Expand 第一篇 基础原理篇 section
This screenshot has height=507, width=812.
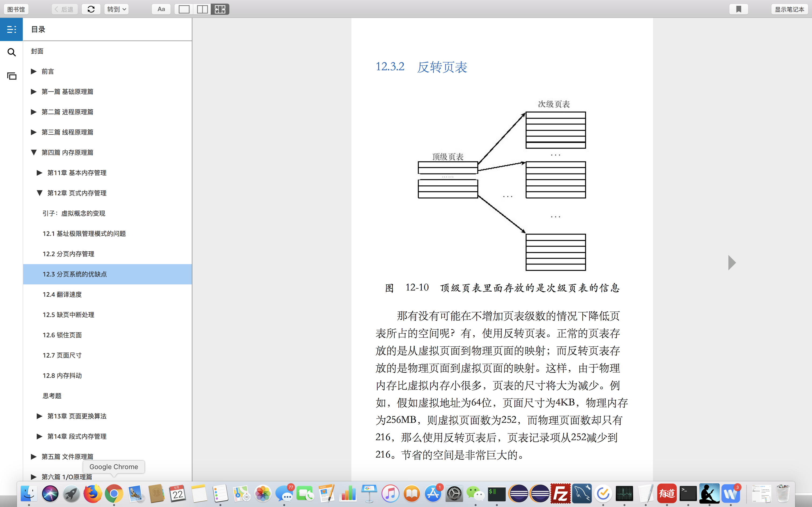34,91
